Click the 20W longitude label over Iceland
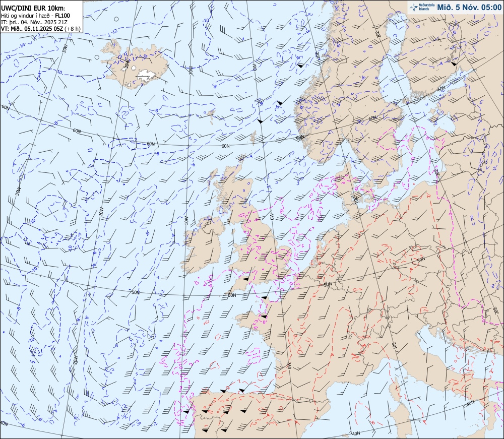 click(127, 64)
